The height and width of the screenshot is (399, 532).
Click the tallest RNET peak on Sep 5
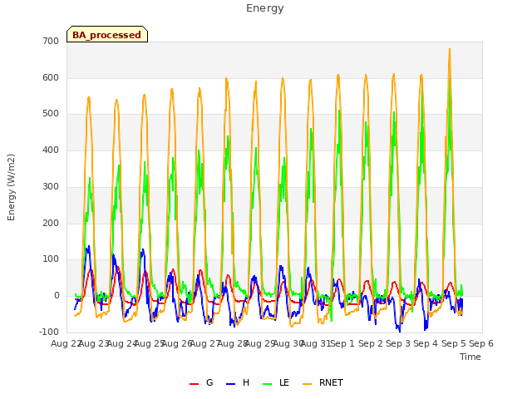click(450, 49)
